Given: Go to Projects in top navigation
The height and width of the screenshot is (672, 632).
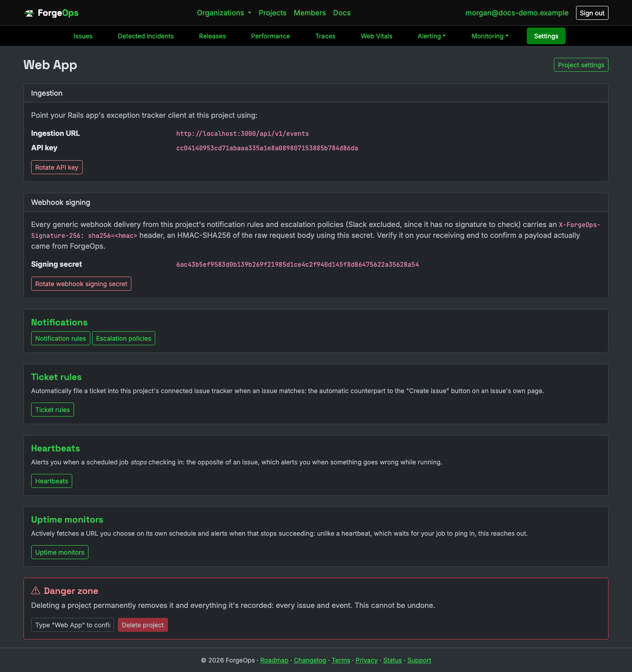Looking at the screenshot, I should coord(272,13).
